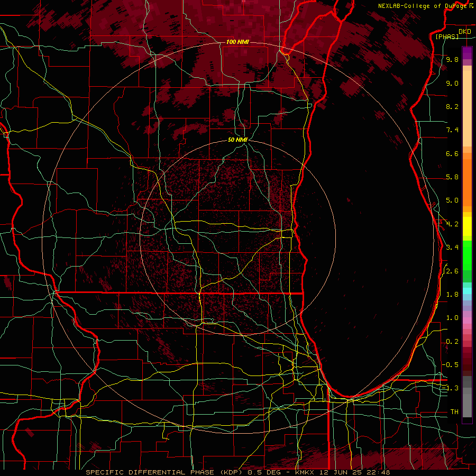Click the 6.6 scale value
476x476 pixels.
click(452, 153)
